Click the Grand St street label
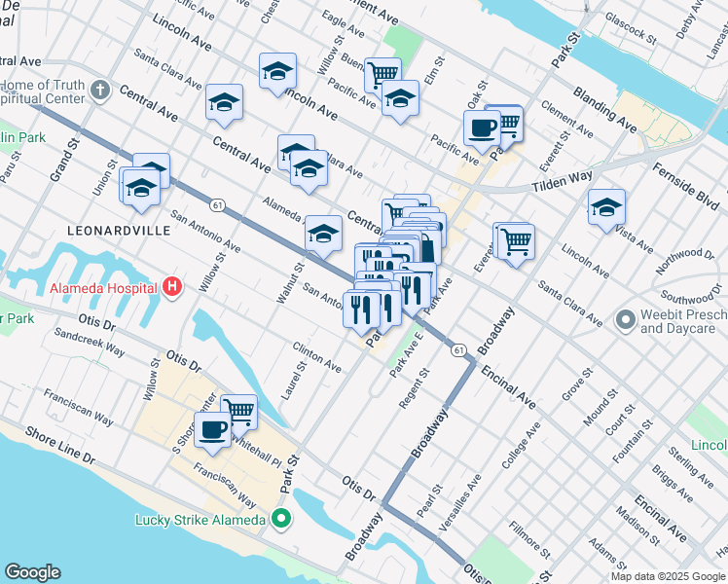Screen dimensions: 728x584 point(64,160)
